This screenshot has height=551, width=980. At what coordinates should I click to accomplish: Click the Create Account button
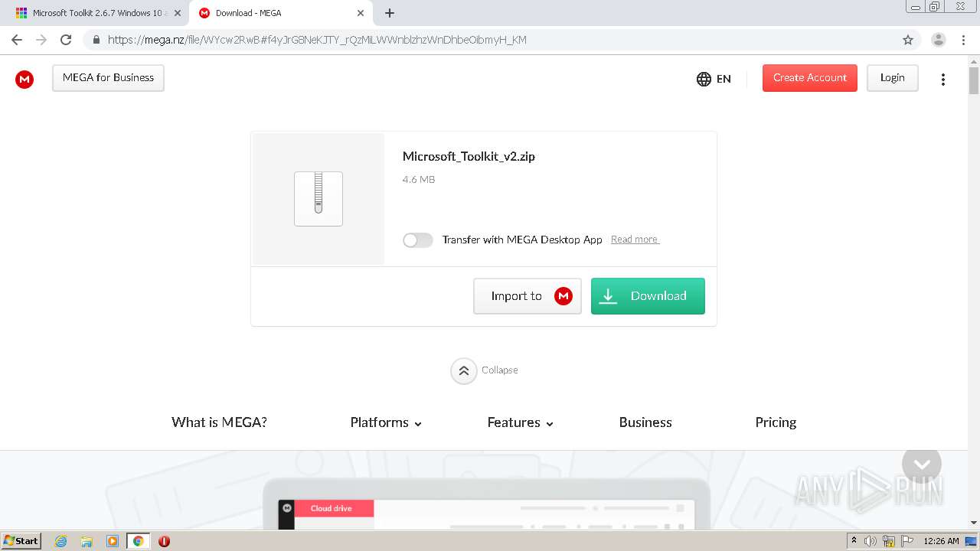pyautogui.click(x=809, y=78)
